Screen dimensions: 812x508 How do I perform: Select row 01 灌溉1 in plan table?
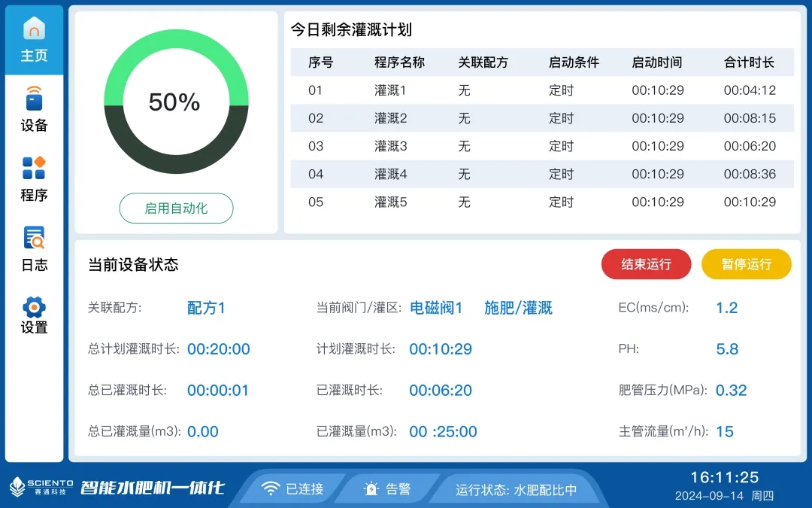[541, 90]
